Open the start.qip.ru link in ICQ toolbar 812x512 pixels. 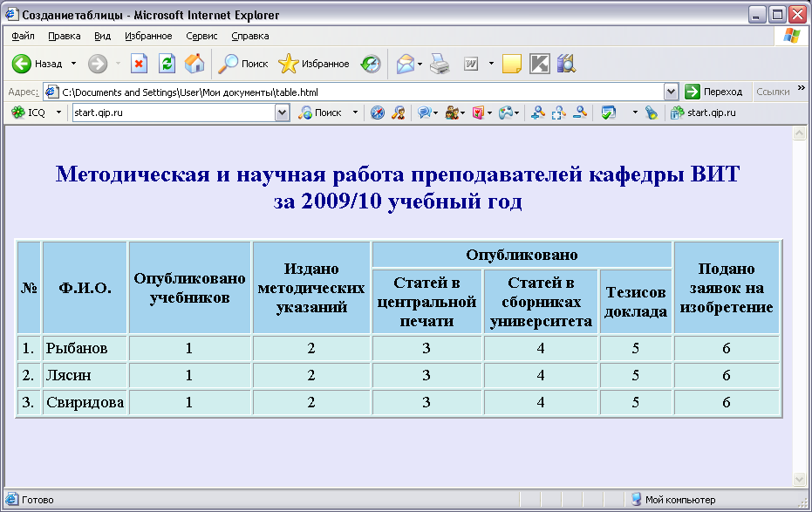pyautogui.click(x=703, y=113)
